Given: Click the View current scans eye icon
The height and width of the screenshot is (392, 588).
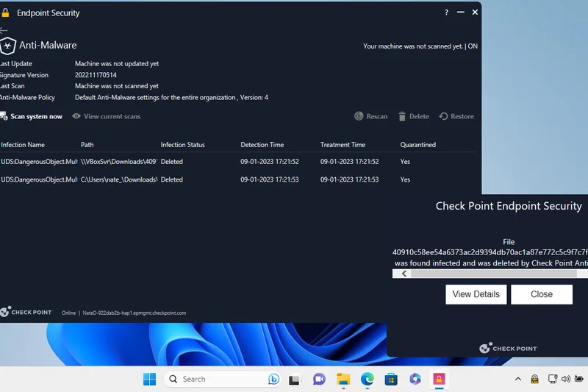Looking at the screenshot, I should pyautogui.click(x=76, y=116).
